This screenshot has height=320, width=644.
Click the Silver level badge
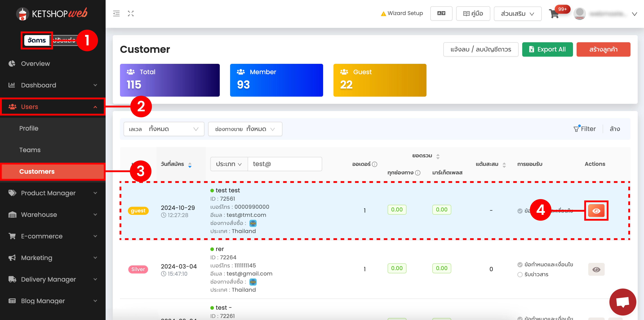click(x=138, y=270)
